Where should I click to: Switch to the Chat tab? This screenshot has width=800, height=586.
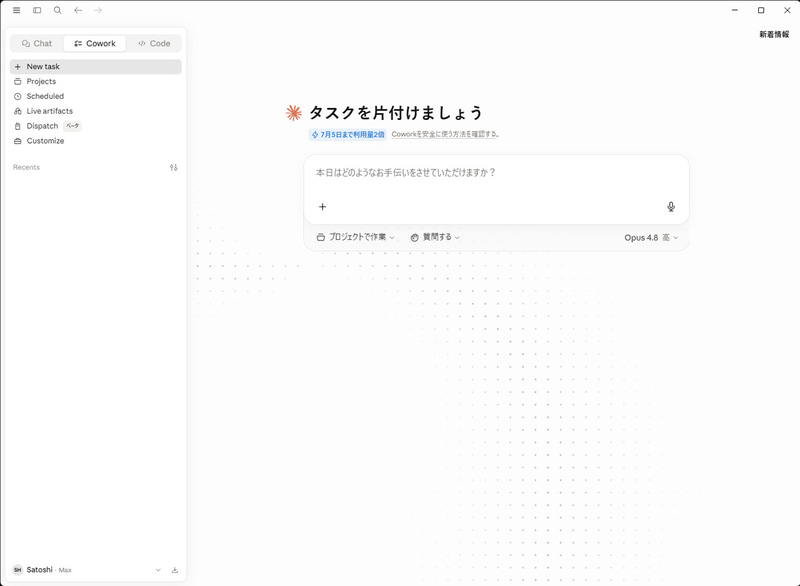point(37,43)
